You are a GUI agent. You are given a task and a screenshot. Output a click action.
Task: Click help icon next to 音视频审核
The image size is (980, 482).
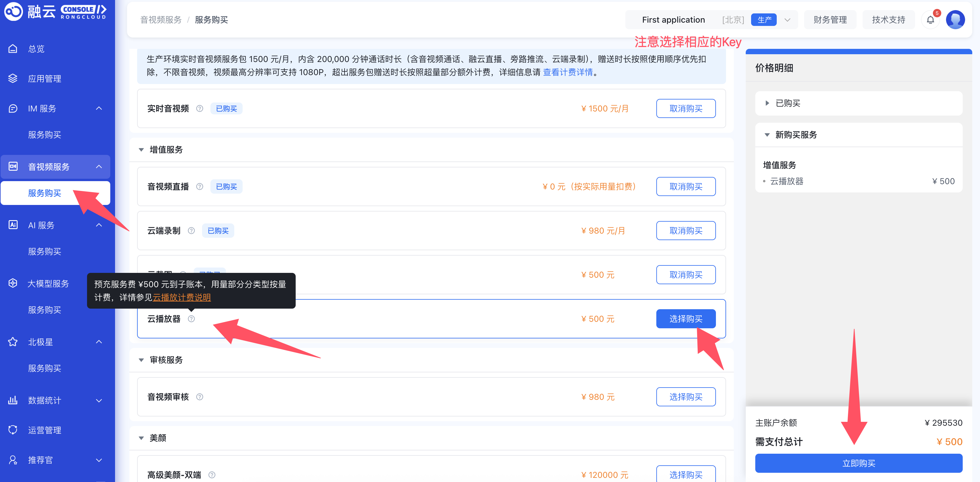[199, 397]
